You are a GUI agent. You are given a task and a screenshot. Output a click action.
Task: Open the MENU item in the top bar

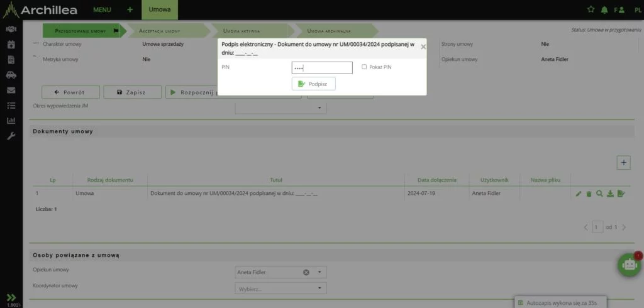point(102,9)
